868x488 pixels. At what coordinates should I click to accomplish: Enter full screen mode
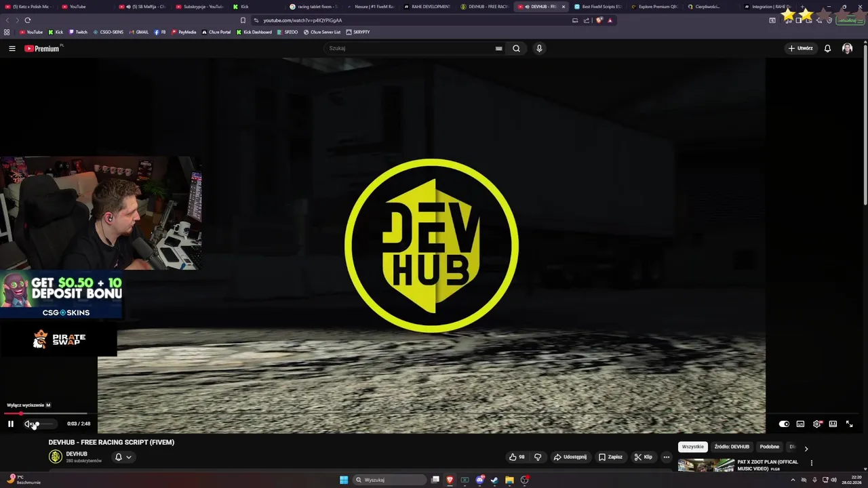click(x=849, y=424)
